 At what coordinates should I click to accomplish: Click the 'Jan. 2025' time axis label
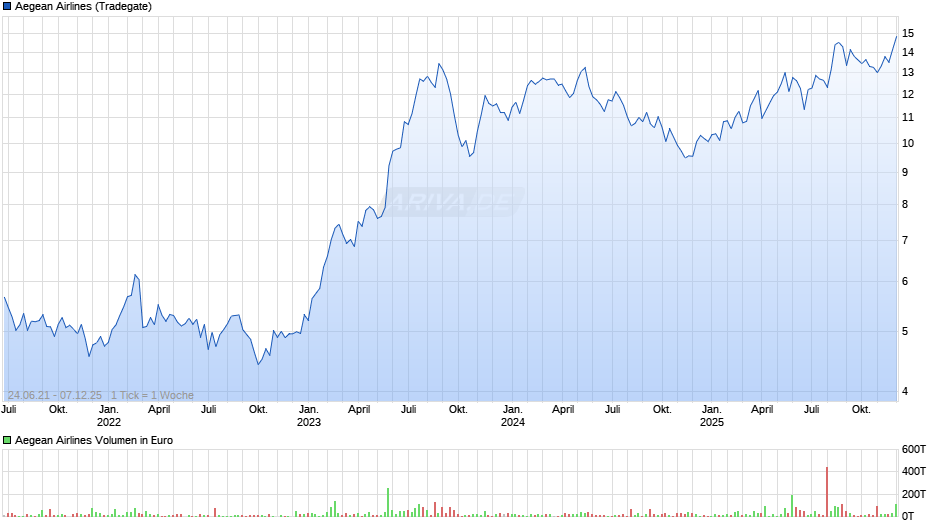pyautogui.click(x=712, y=416)
